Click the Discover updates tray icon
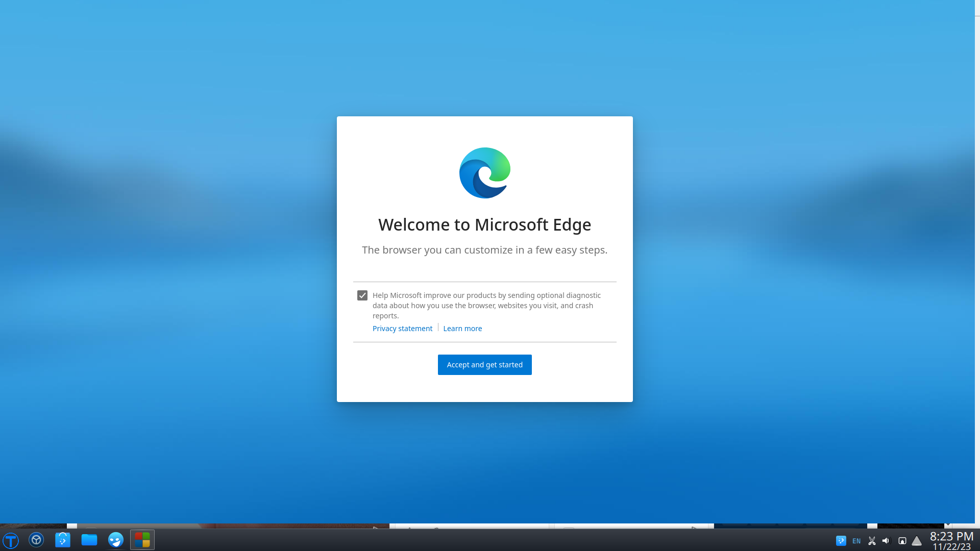 [x=841, y=541]
